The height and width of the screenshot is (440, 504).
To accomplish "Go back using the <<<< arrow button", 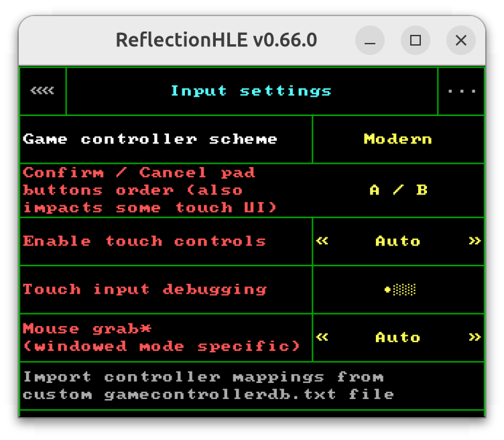I will 43,91.
